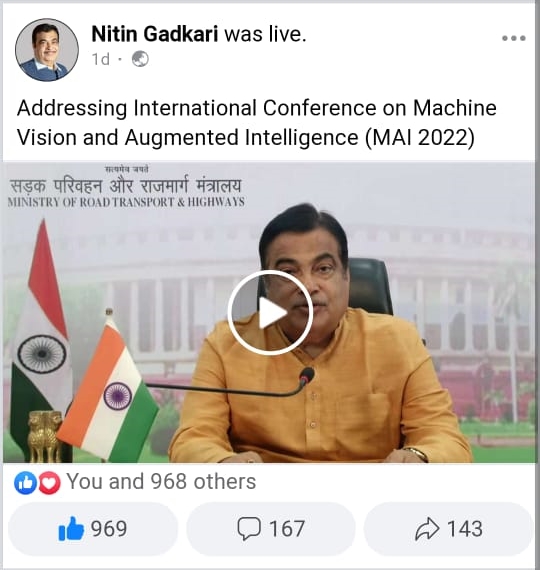This screenshot has height=570, width=540.
Task: Click the blue thumbs-up reaction icon
Action: click(25, 482)
